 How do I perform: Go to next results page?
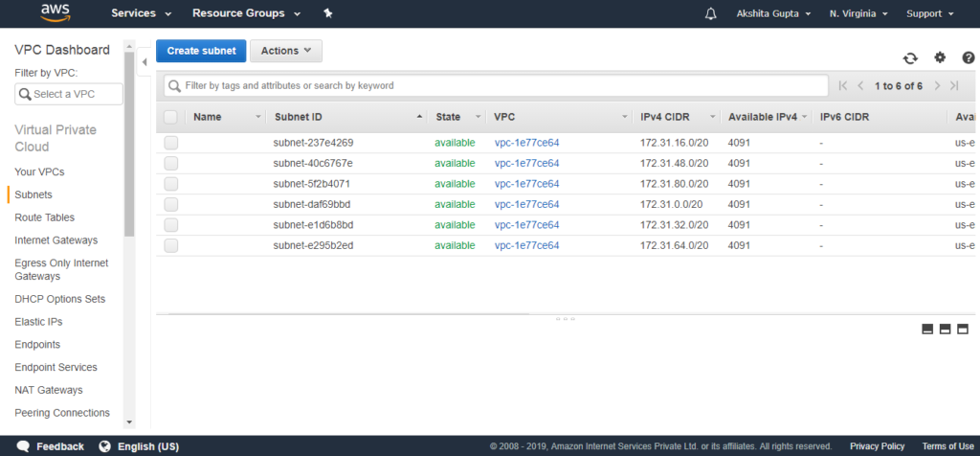[937, 85]
